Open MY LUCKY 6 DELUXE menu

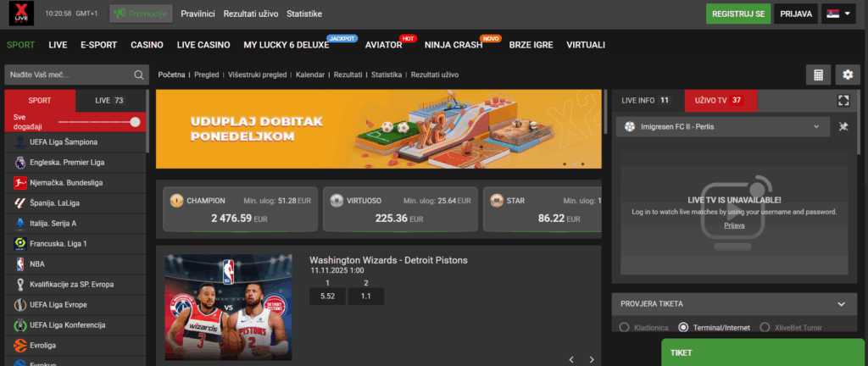coord(287,46)
